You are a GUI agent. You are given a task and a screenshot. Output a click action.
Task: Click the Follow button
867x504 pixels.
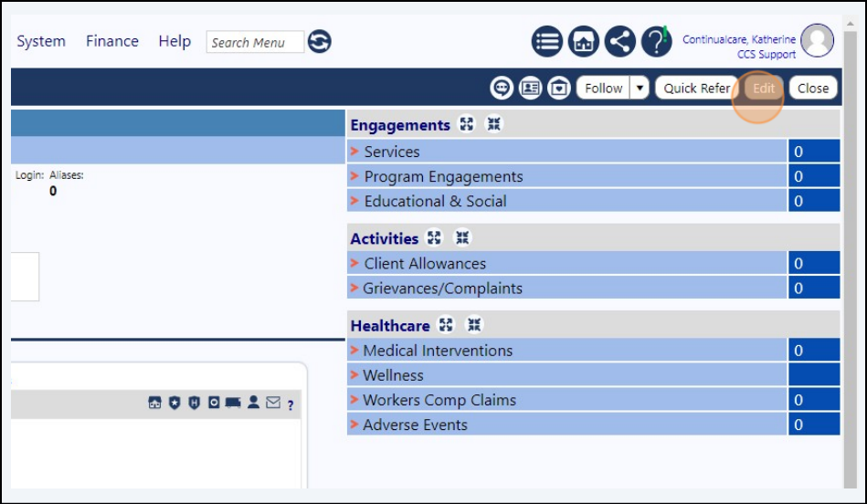point(603,88)
